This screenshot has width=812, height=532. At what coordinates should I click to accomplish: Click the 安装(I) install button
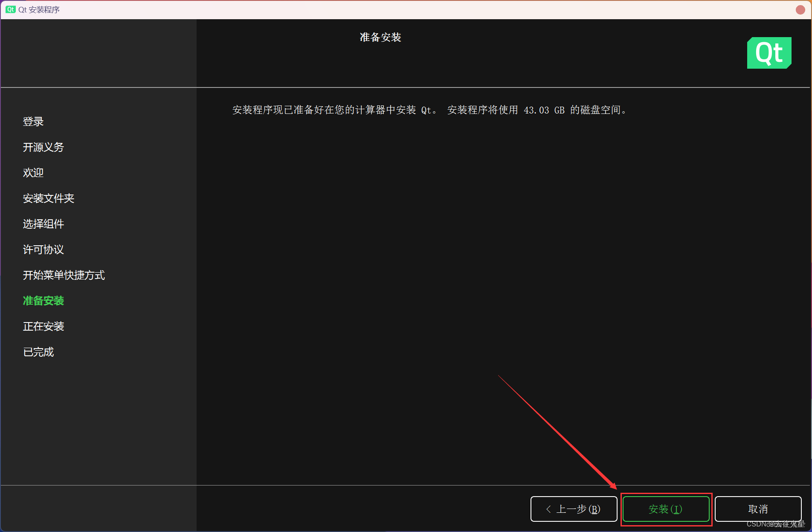click(x=666, y=509)
